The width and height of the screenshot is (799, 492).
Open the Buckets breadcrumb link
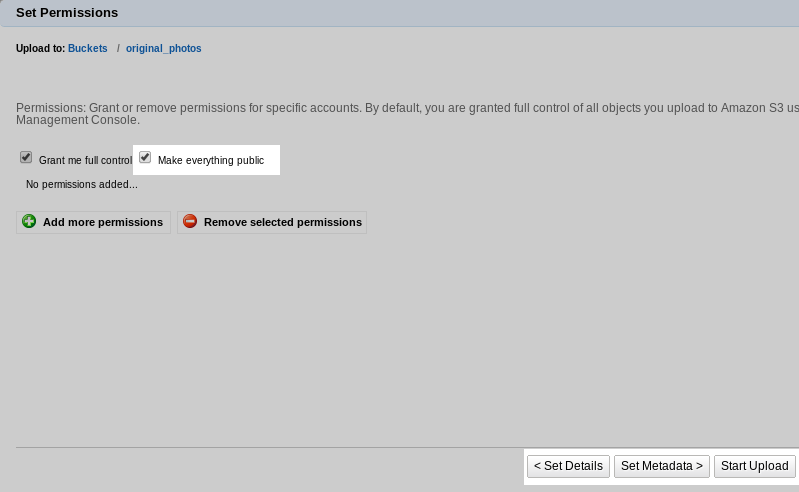(88, 48)
